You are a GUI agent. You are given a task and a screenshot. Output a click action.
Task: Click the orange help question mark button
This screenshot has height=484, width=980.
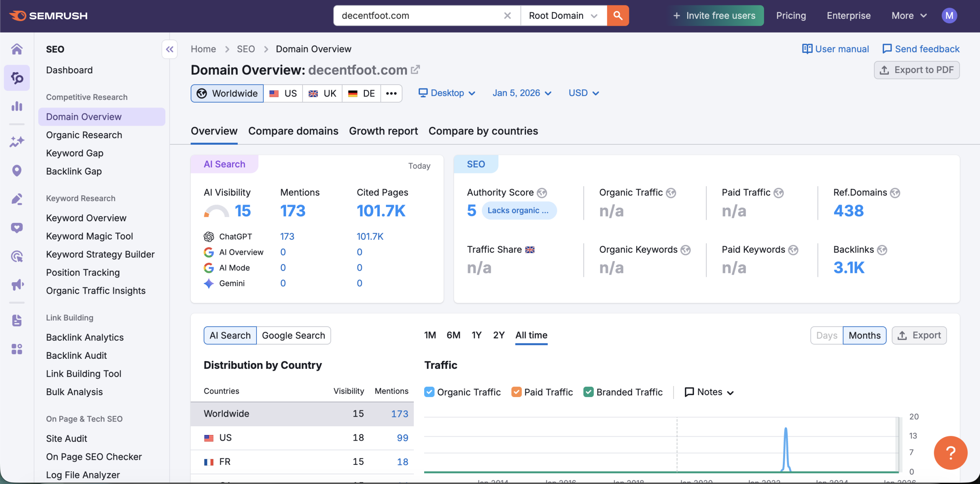point(950,453)
